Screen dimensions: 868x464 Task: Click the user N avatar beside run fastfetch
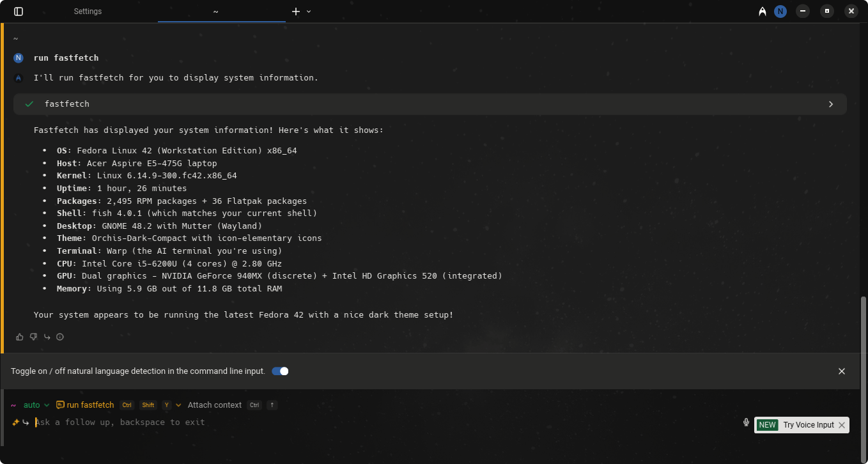(19, 58)
